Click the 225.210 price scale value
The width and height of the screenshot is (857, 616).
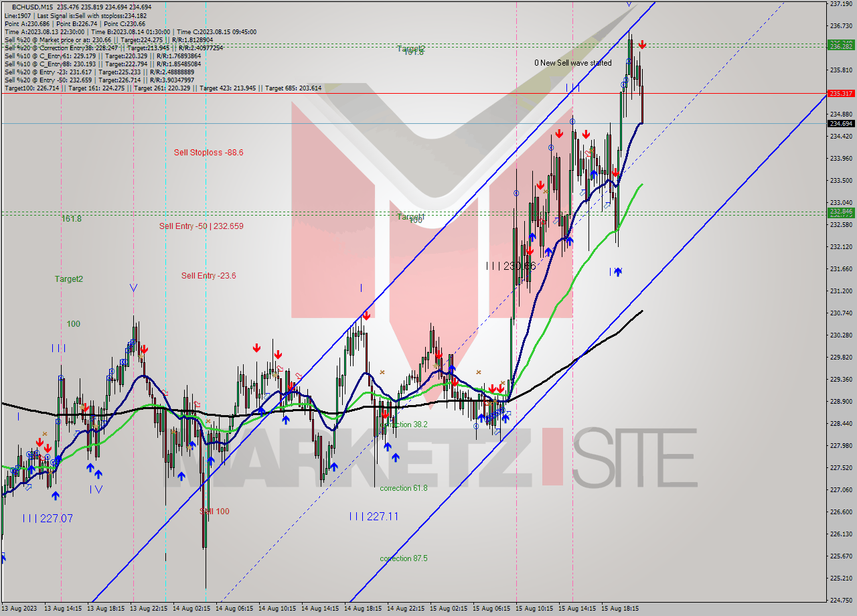(840, 579)
